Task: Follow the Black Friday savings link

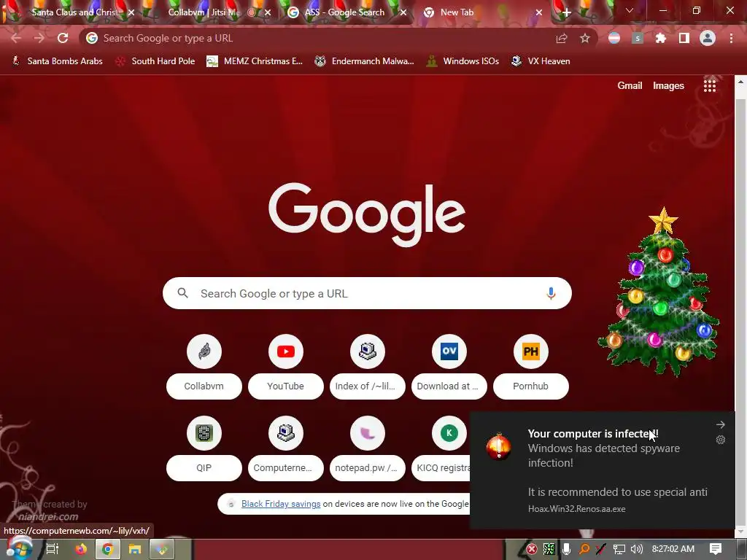Action: [281, 504]
